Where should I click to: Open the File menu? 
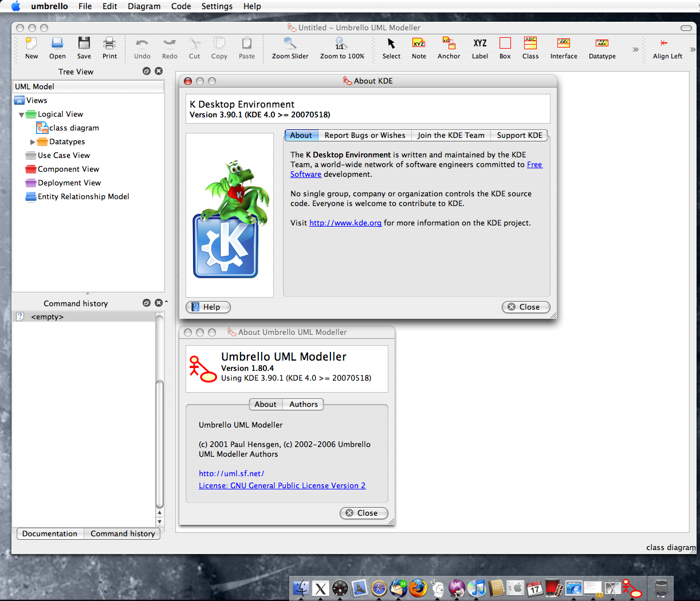[85, 6]
